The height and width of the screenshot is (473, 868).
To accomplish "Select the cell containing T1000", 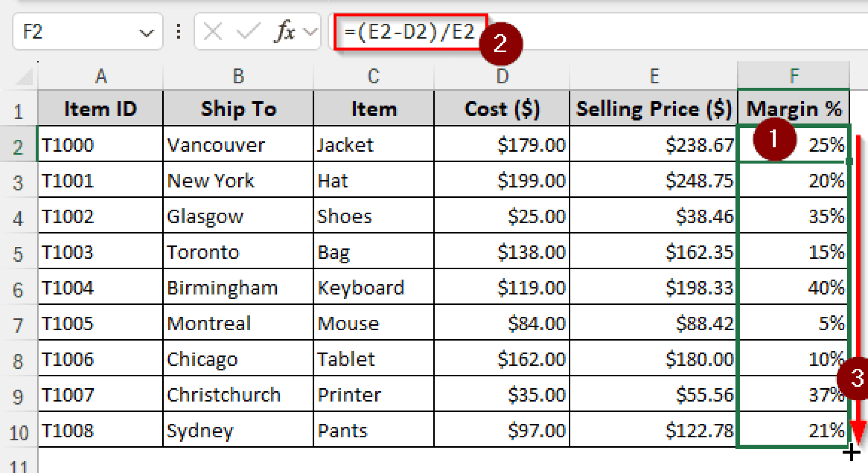I will click(x=100, y=144).
